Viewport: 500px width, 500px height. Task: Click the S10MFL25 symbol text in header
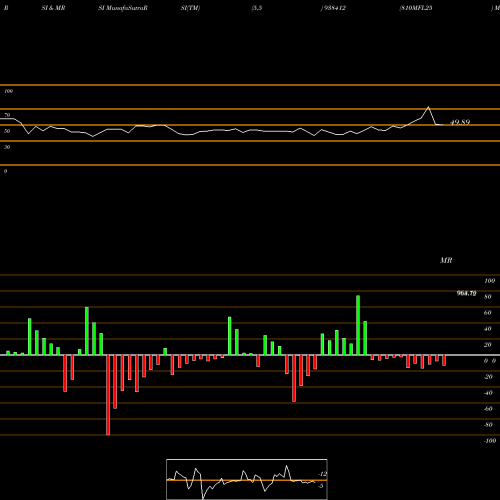point(416,8)
